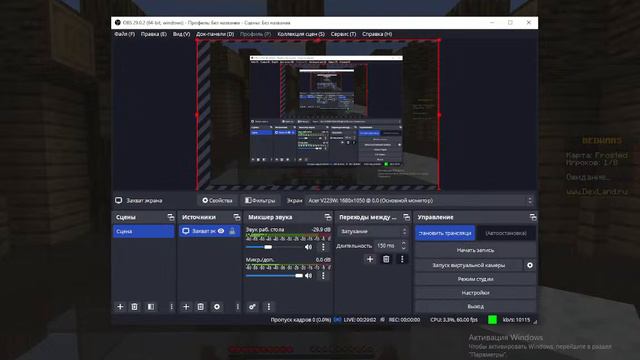Select Сцена in scenes list
Viewport: 640px width, 360px height.
coord(144,231)
